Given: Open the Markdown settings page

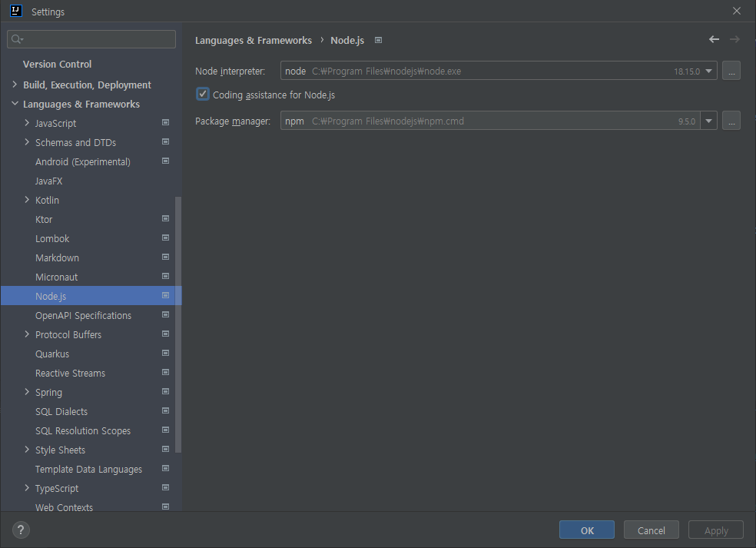Looking at the screenshot, I should tap(57, 258).
